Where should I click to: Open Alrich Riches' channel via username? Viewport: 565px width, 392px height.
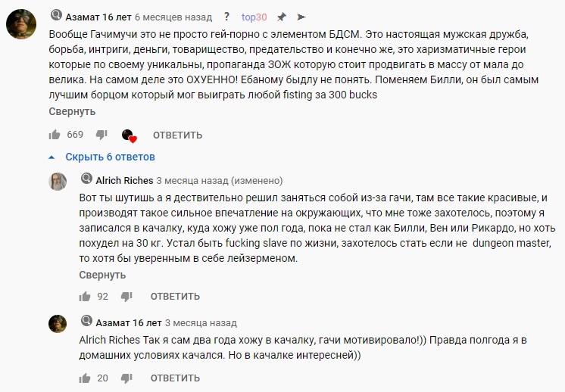pos(124,181)
